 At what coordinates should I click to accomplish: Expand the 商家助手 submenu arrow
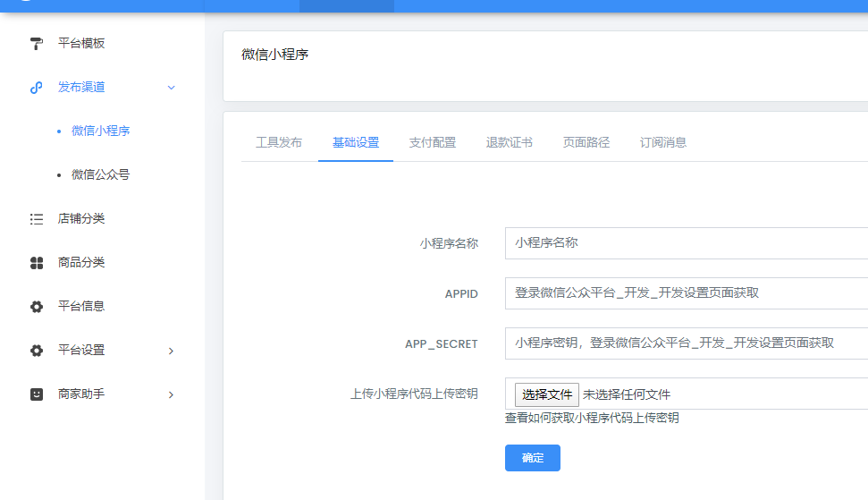[171, 394]
